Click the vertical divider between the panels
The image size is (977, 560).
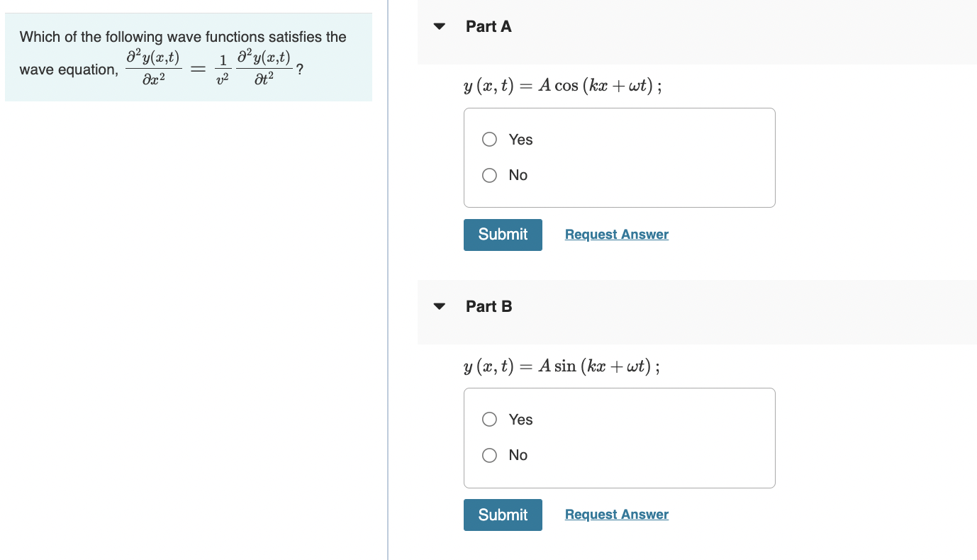pyautogui.click(x=388, y=280)
